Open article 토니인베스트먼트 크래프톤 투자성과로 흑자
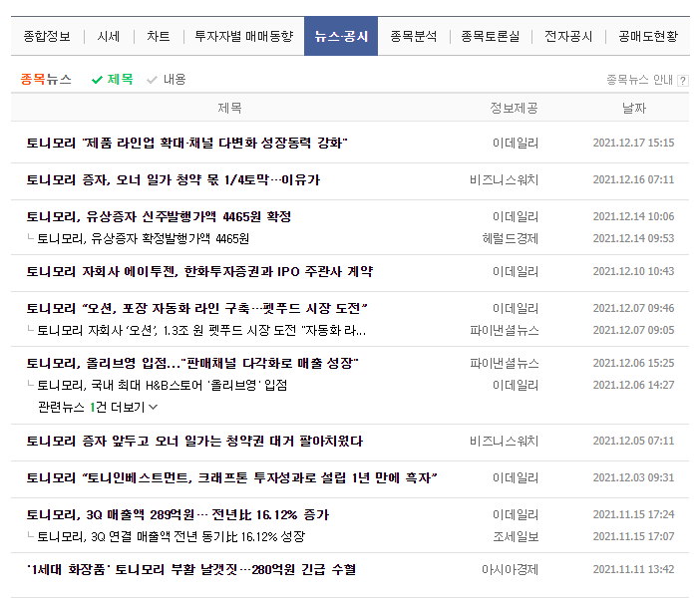This screenshot has width=700, height=607. tap(231, 478)
